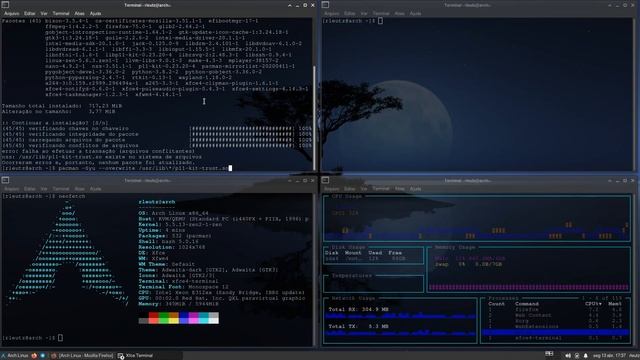This screenshot has height=360, width=640.
Task: Open Ver menu in pacman terminal
Action: pos(44,13)
